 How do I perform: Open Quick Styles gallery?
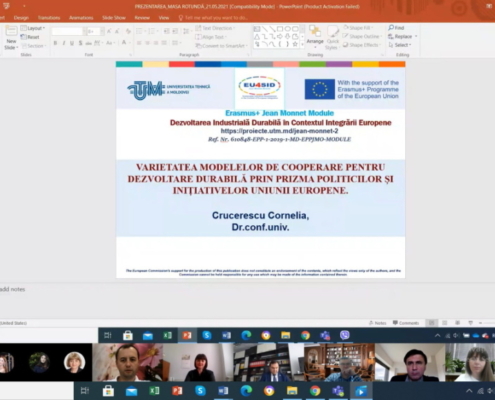tap(332, 38)
